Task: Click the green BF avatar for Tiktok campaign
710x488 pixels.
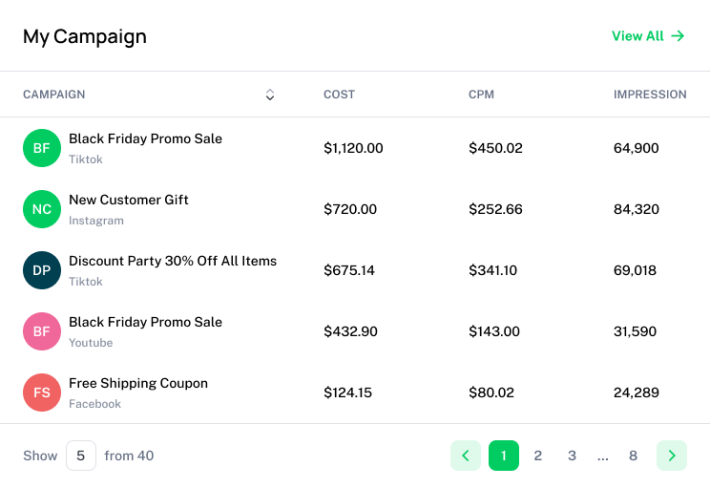Action: click(x=42, y=148)
